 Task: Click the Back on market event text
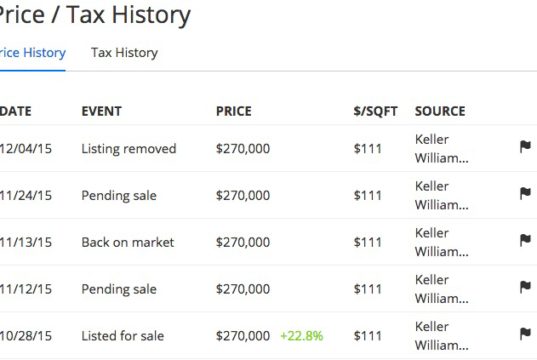(x=128, y=242)
